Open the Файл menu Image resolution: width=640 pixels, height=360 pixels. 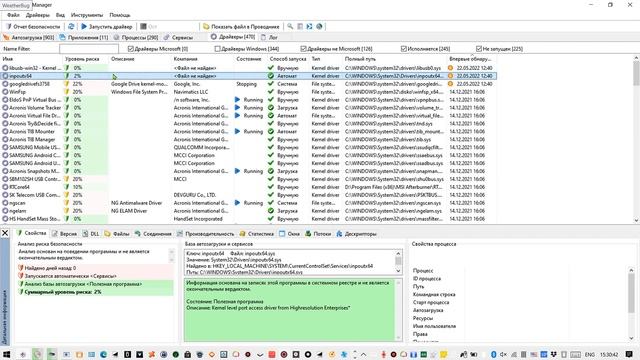(13, 15)
